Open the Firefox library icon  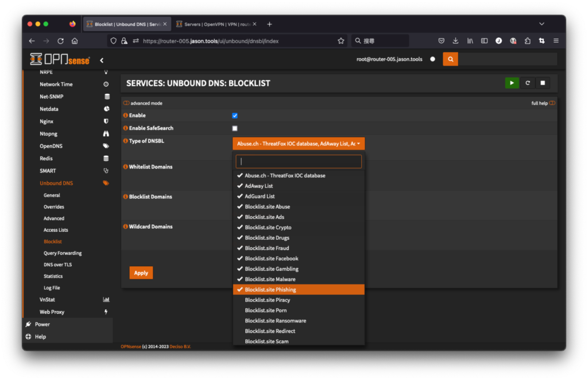tap(470, 41)
